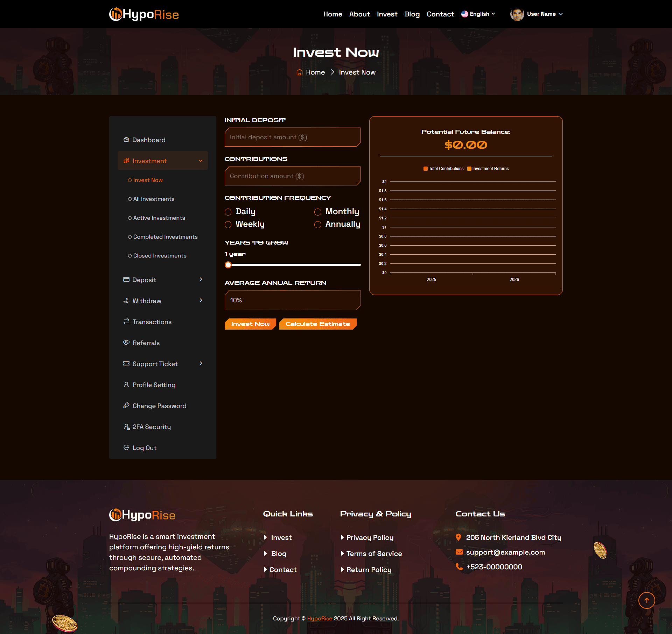Click the user avatar picture
This screenshot has height=634, width=672.
[x=517, y=14]
